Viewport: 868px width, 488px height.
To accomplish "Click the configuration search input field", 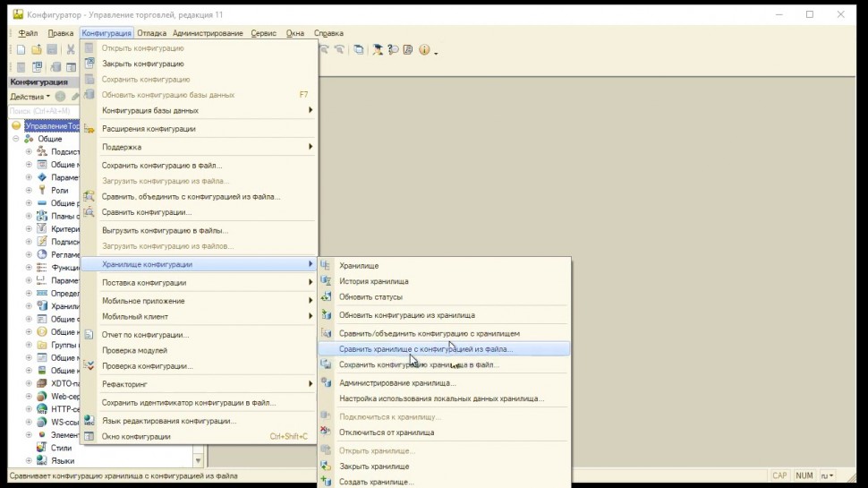I will click(40, 111).
